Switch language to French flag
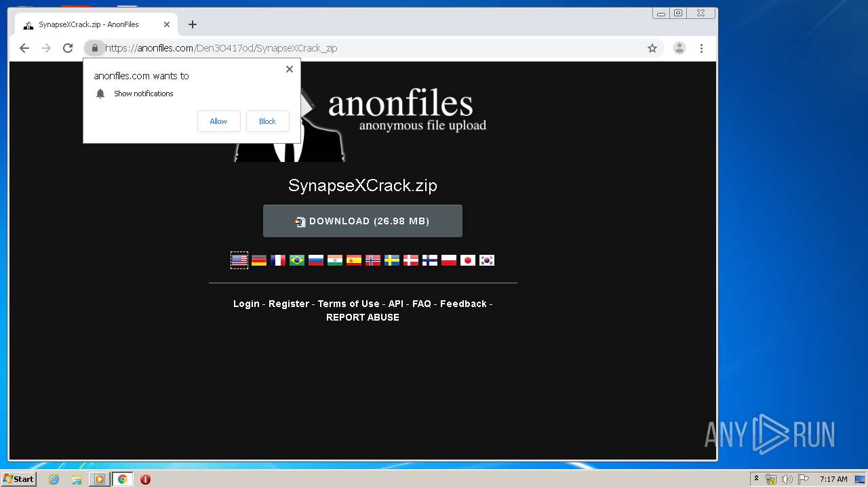The width and height of the screenshot is (868, 488). 278,260
